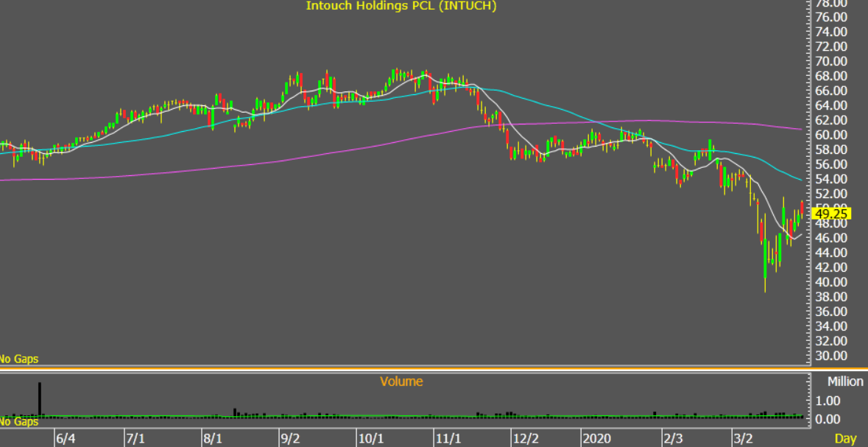
Task: Click the 56.00 price axis label
Action: click(x=832, y=164)
